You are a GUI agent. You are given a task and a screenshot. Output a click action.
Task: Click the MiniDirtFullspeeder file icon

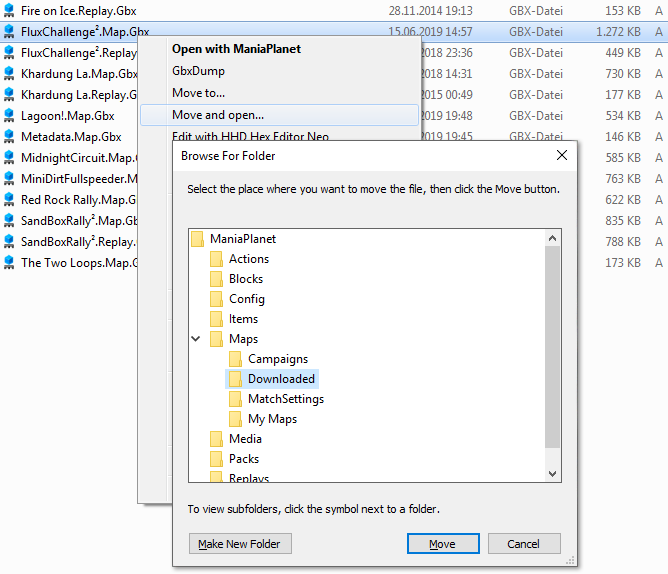point(9,179)
